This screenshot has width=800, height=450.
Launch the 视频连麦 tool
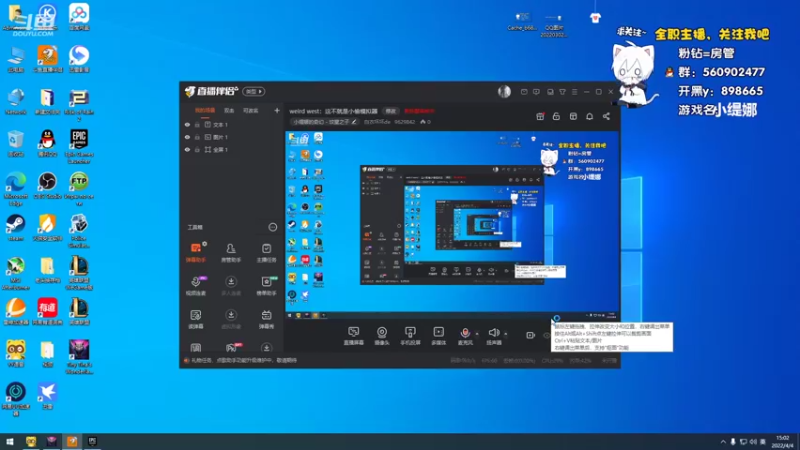(195, 286)
